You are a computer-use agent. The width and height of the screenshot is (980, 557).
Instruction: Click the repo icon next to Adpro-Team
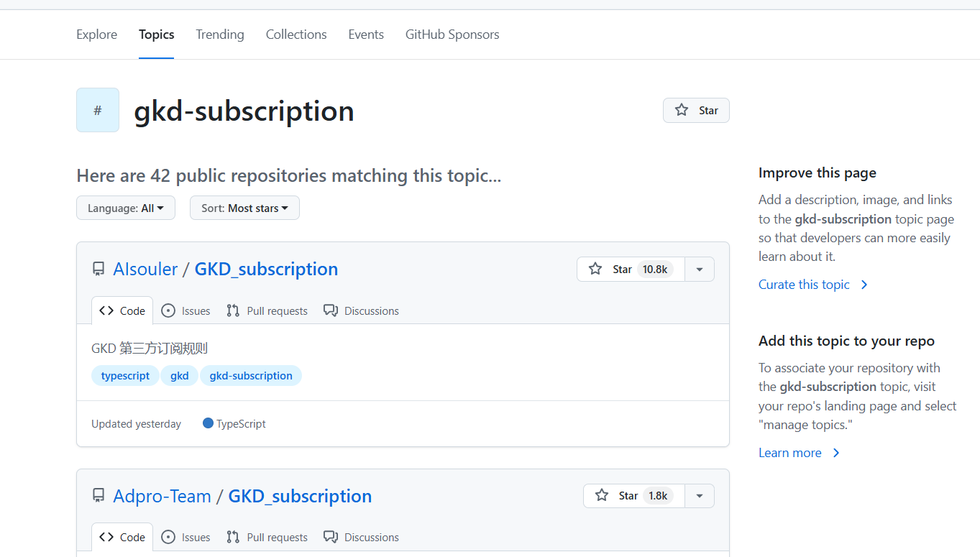[x=99, y=496]
